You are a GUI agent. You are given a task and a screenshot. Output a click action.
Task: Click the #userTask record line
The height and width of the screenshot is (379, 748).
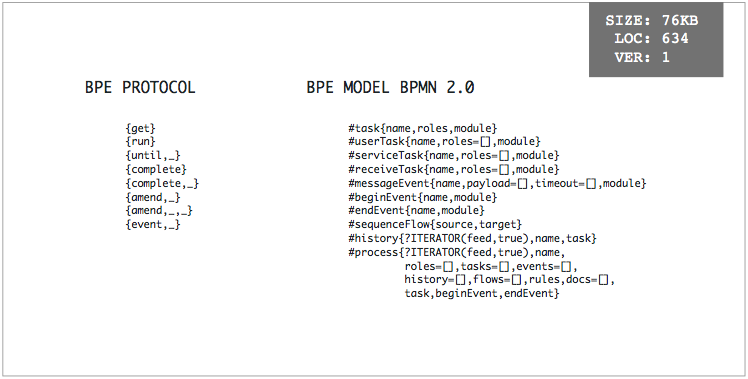click(444, 142)
